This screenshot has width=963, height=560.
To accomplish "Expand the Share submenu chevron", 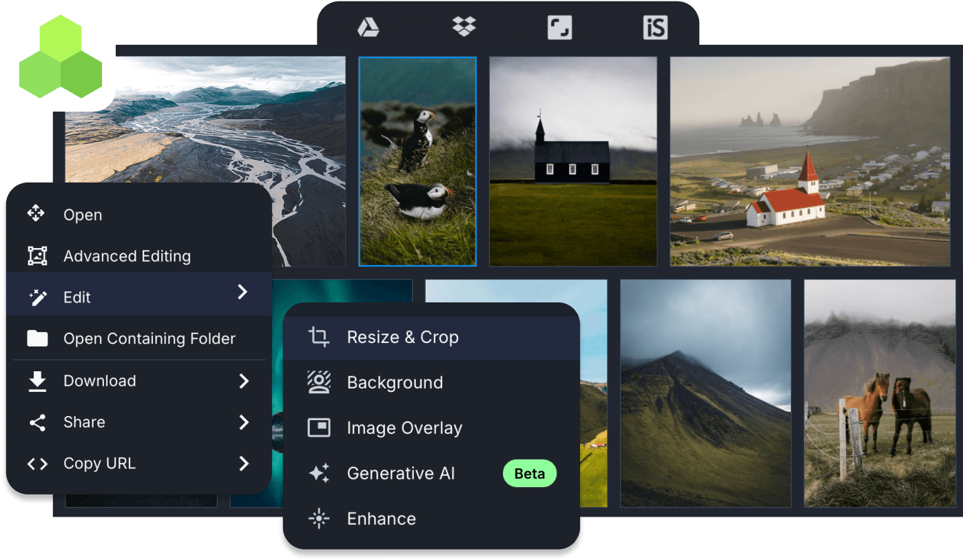I will coord(244,422).
